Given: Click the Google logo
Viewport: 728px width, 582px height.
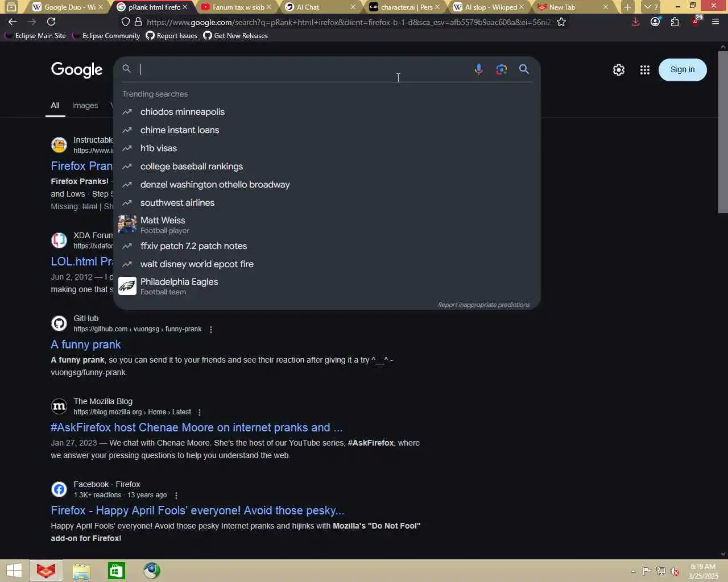Looking at the screenshot, I should (x=77, y=70).
